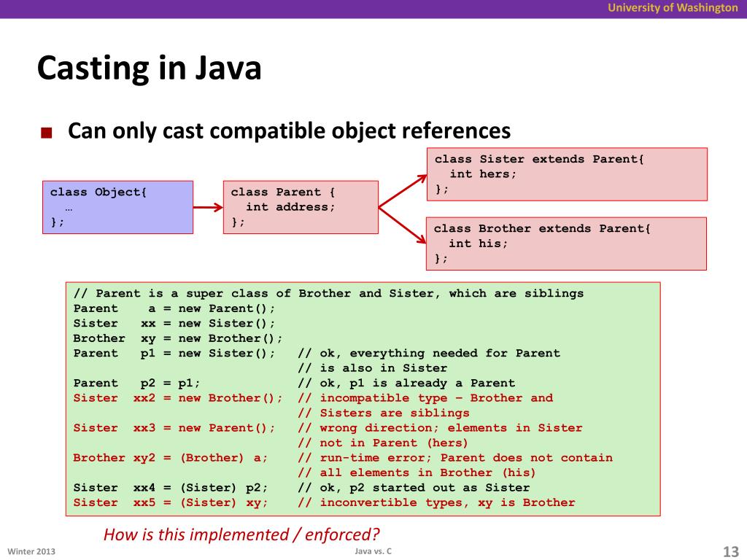Click the "Java vs. C" footer text
747x560 pixels.
coord(373,551)
